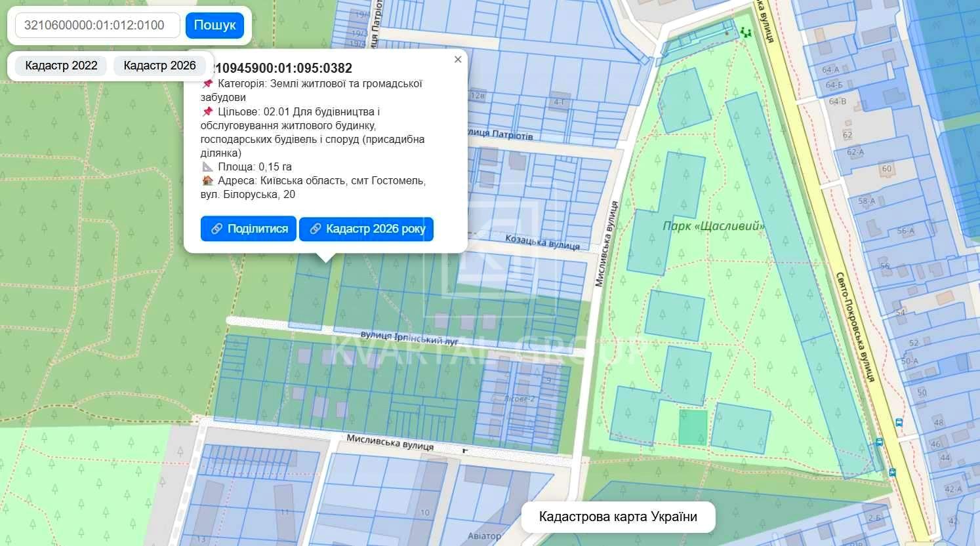
Task: Click the Парк «Щасливий» map label
Action: [713, 226]
